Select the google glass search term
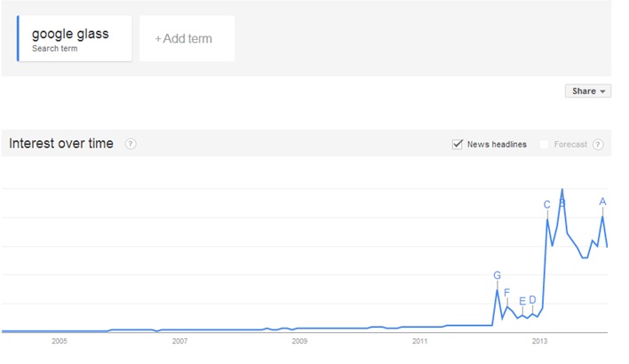Viewport: 629px width, 364px height. point(75,38)
